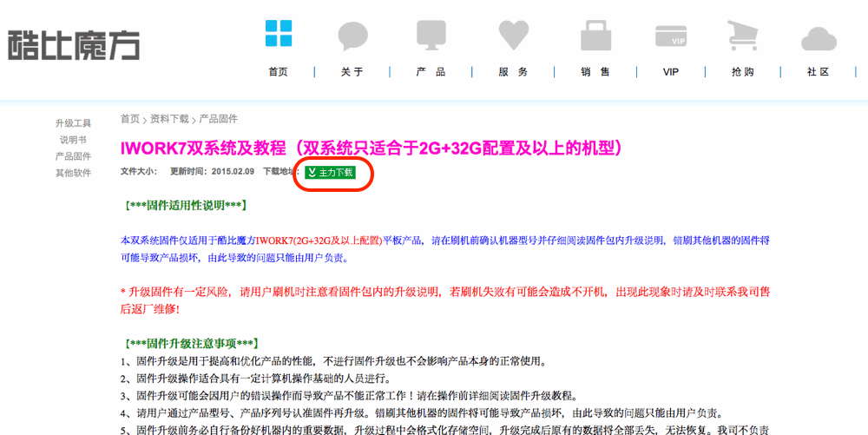
Task: Select 抢购 in the navigation bar
Action: 743,72
